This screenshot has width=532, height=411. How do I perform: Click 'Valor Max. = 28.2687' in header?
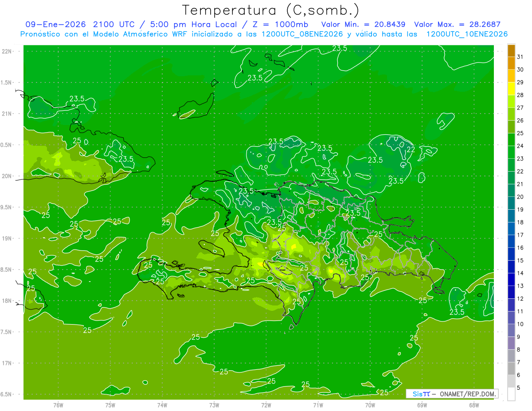coord(457,24)
